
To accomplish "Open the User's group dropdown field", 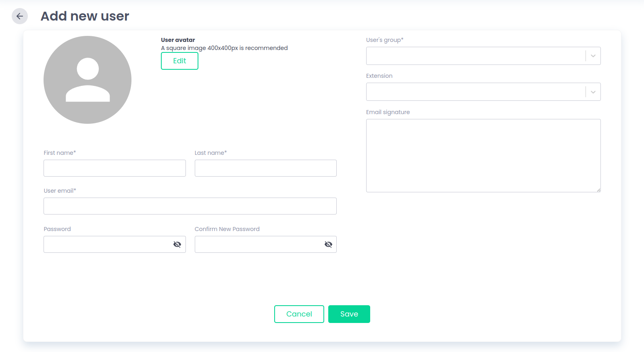I will (x=475, y=56).
